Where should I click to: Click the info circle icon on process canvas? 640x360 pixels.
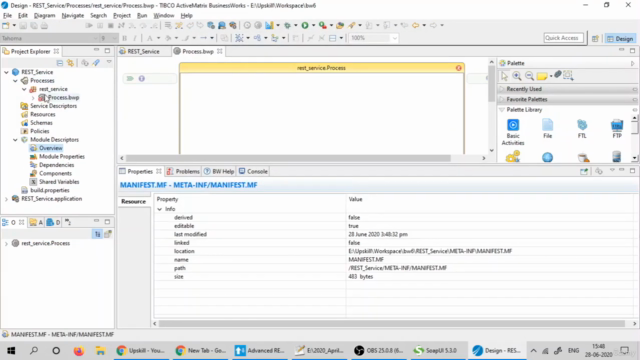[142, 78]
